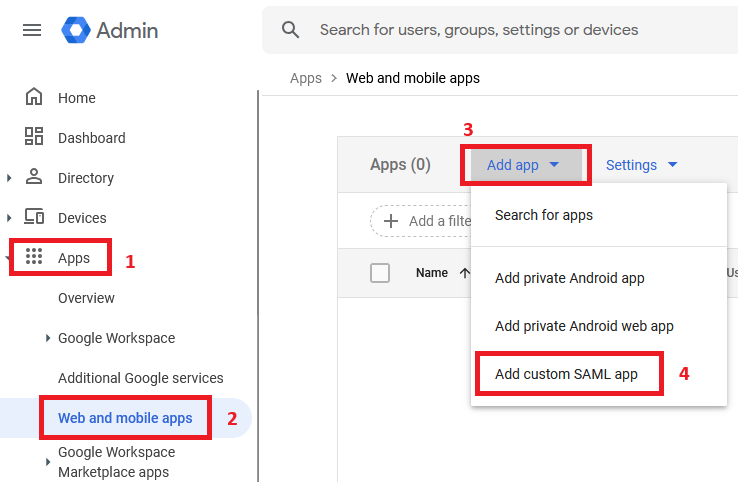
Task: Tick the select-all checkbox in the table header
Action: (380, 273)
